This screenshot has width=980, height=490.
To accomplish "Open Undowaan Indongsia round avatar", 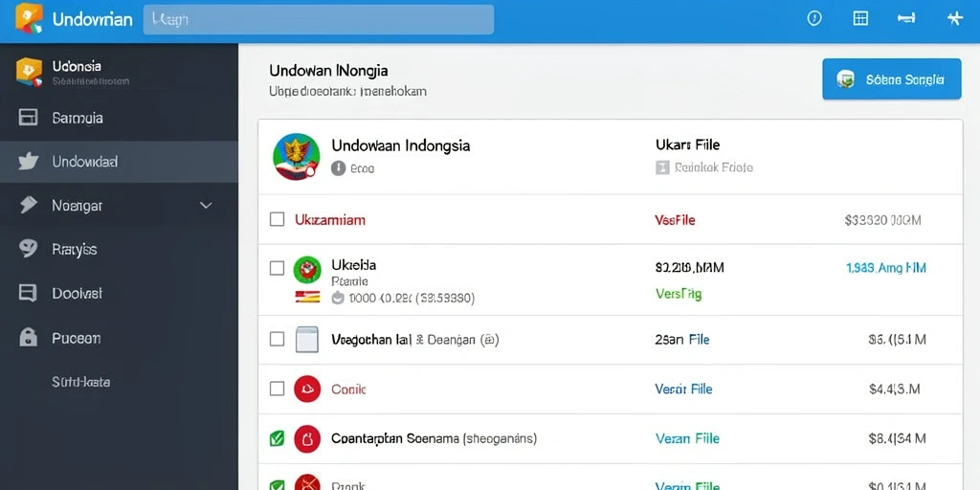I will [x=297, y=157].
